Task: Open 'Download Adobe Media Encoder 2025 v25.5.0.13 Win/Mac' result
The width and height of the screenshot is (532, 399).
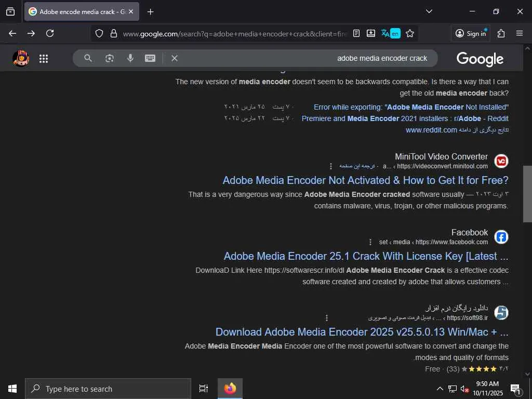Action: 362,332
